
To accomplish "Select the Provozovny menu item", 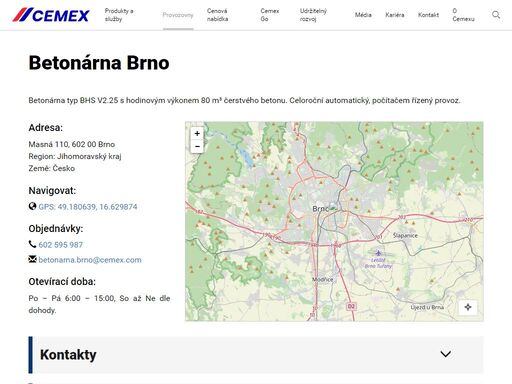I will 178,15.
